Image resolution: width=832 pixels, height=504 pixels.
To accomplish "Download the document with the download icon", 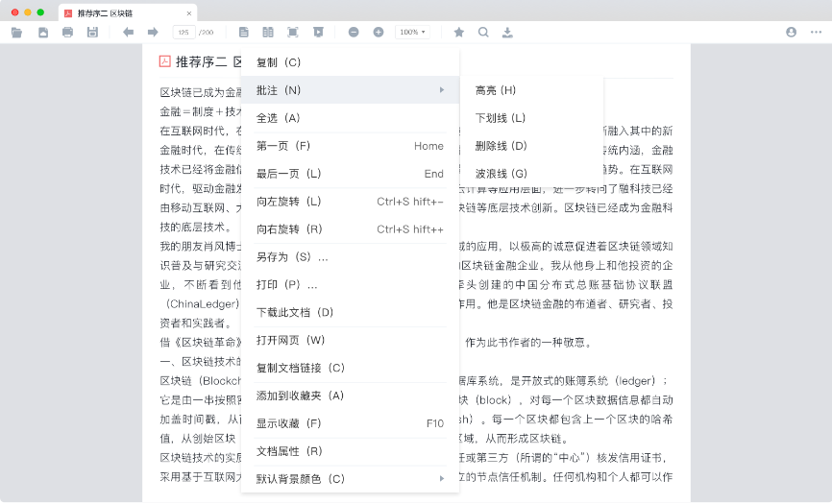I will [x=508, y=33].
